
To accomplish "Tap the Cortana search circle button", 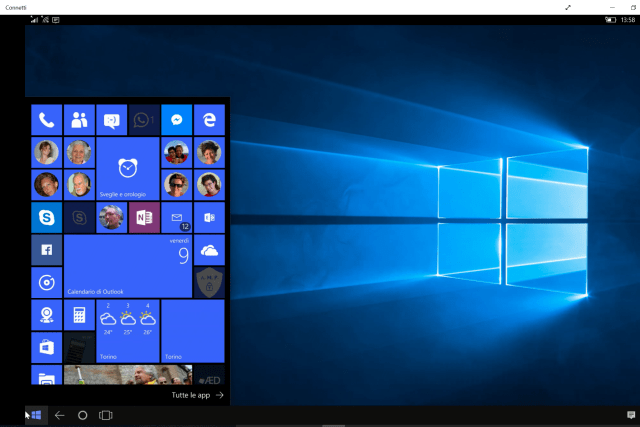I will pyautogui.click(x=83, y=415).
